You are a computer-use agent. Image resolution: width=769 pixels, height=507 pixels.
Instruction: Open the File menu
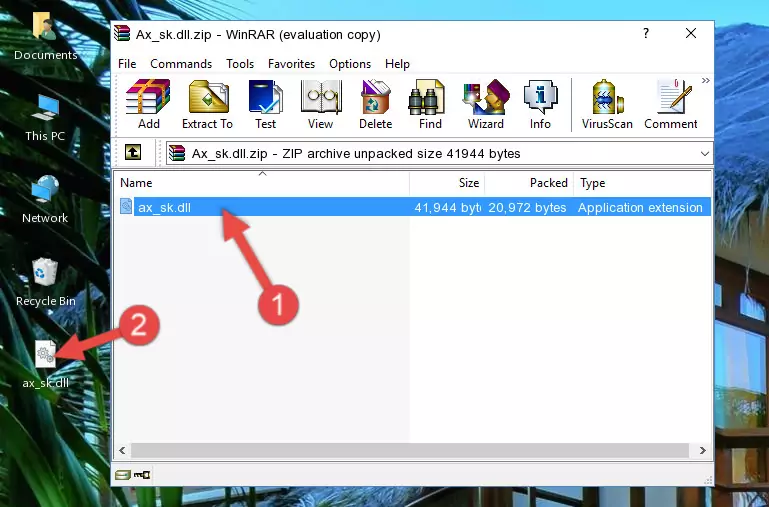[x=127, y=64]
